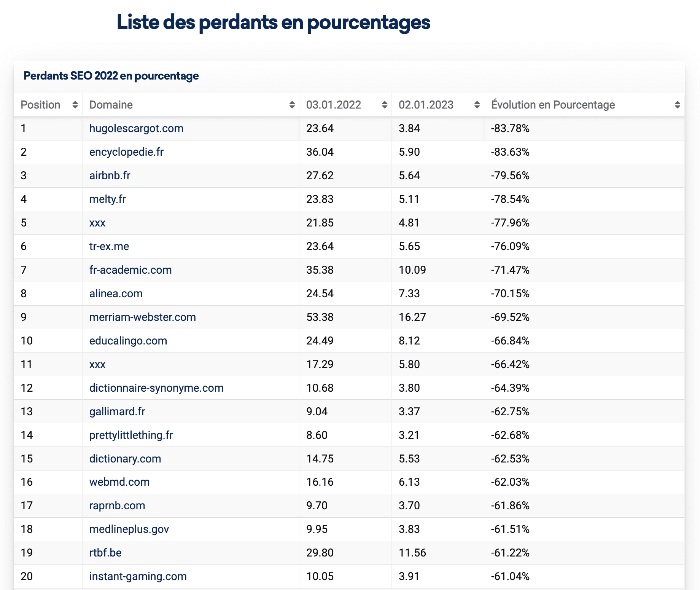The height and width of the screenshot is (590, 700).
Task: Open merriam-webster.com link
Action: point(143,317)
